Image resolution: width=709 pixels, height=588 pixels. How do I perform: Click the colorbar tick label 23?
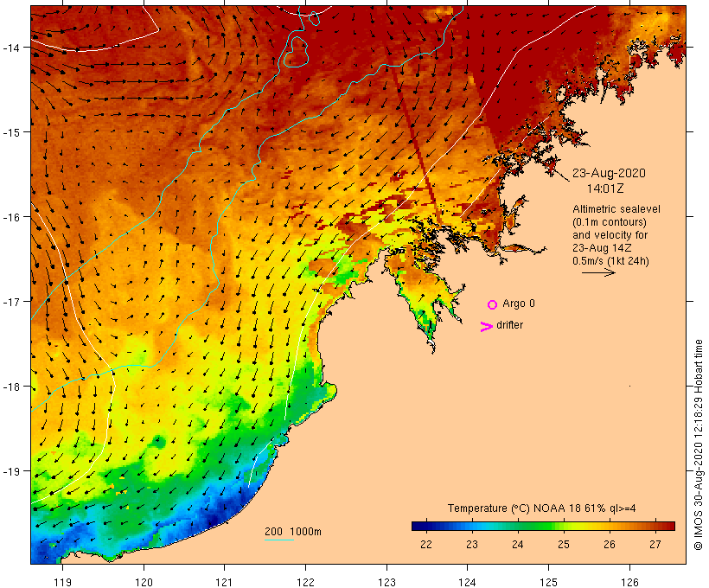pyautogui.click(x=471, y=544)
